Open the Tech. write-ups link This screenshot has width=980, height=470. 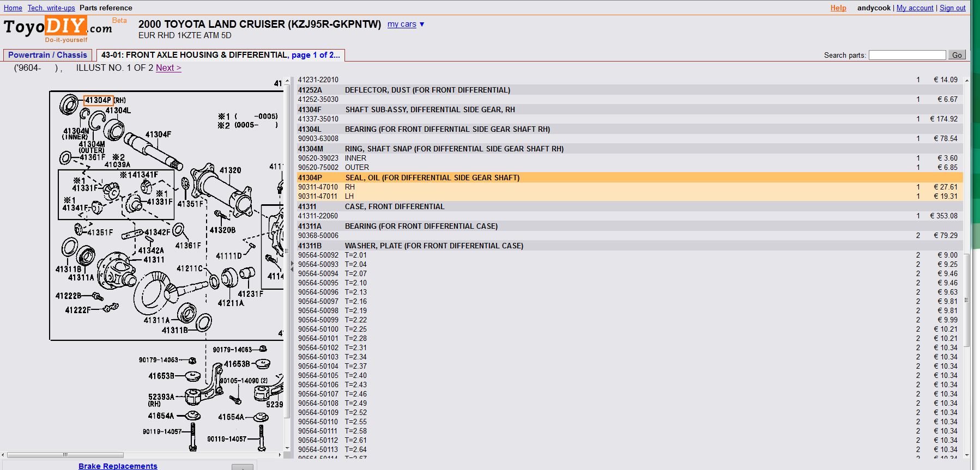click(x=51, y=8)
